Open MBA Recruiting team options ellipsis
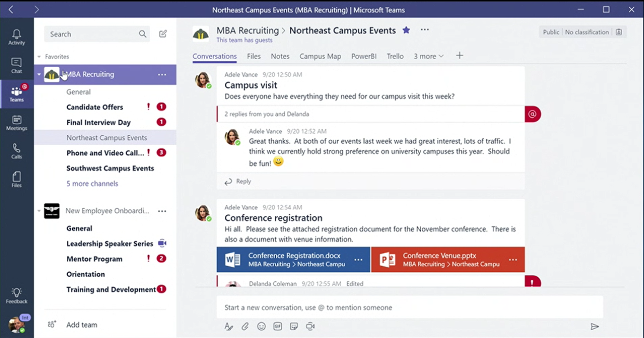 [162, 74]
